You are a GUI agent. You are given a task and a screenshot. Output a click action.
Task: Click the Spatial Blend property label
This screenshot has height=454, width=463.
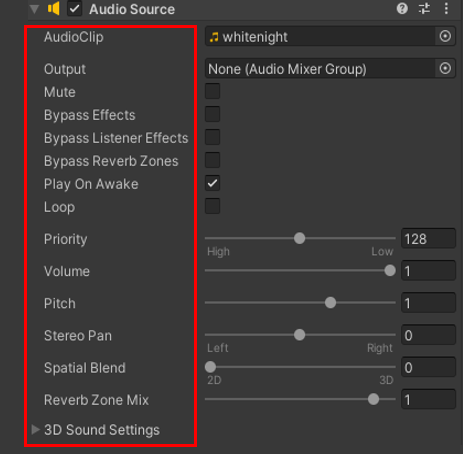(85, 368)
